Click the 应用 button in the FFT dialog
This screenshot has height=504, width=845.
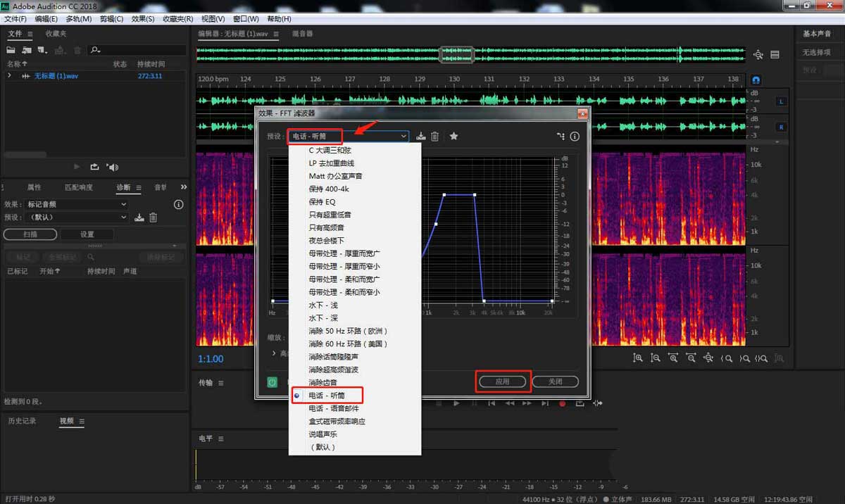[x=503, y=382]
